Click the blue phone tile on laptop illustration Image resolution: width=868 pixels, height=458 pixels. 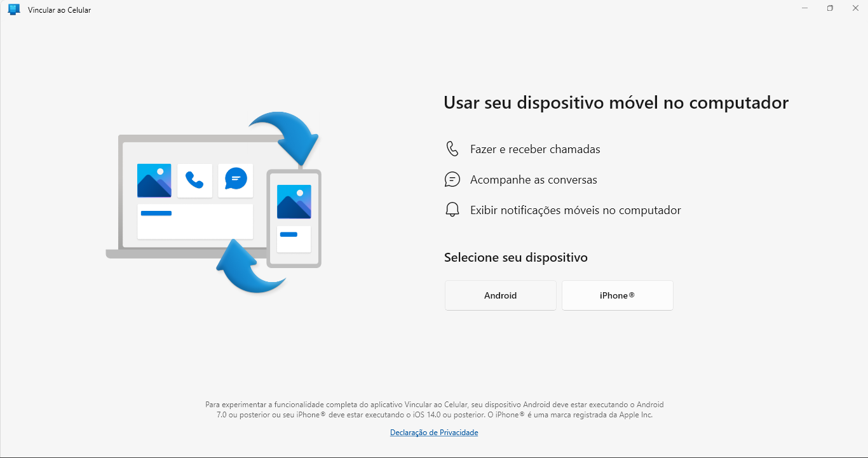[x=194, y=180]
